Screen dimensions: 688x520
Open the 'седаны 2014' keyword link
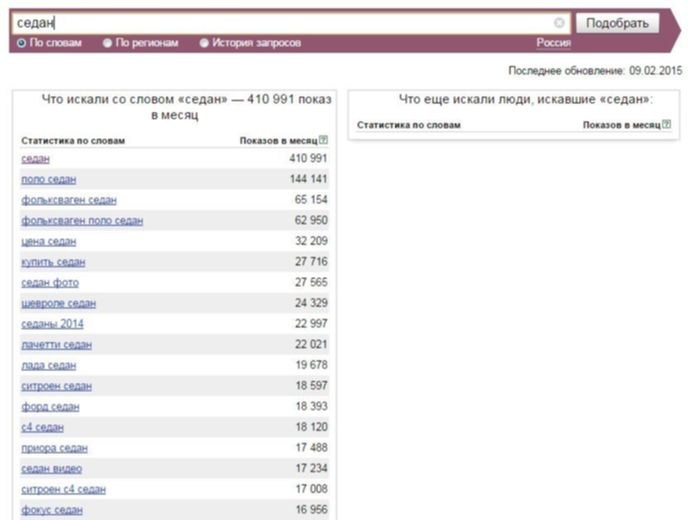[52, 323]
